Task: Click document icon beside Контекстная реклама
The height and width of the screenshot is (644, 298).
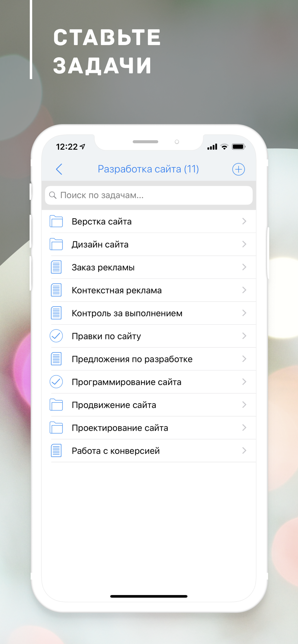Action: click(x=56, y=290)
